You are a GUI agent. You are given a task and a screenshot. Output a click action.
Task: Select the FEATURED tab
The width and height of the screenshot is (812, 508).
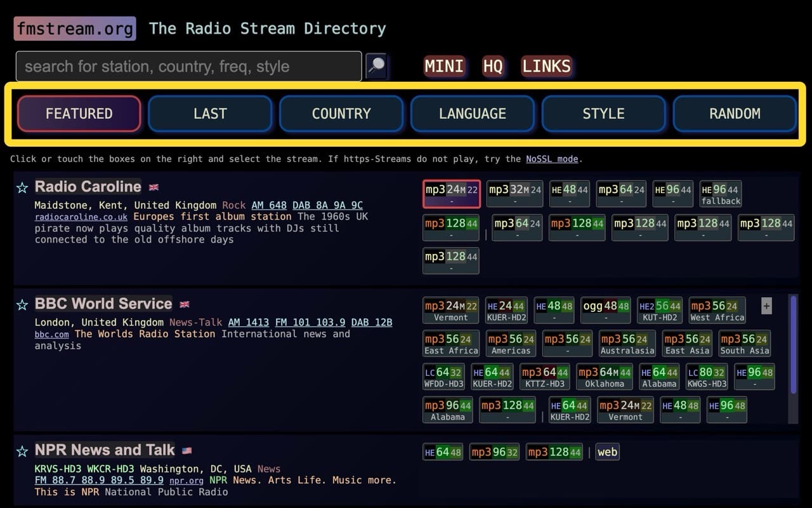tap(79, 114)
